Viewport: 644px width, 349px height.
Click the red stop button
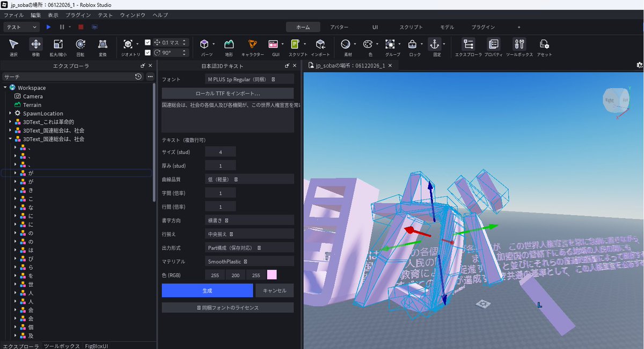click(80, 27)
